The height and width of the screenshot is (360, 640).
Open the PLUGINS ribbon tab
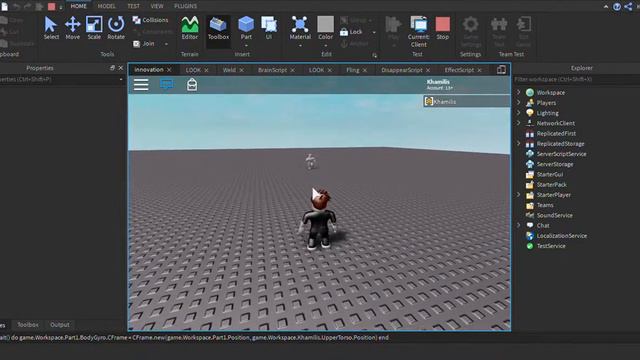(185, 6)
